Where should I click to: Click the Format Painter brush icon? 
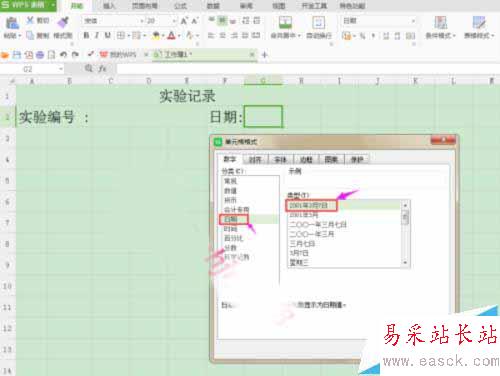[x=63, y=22]
